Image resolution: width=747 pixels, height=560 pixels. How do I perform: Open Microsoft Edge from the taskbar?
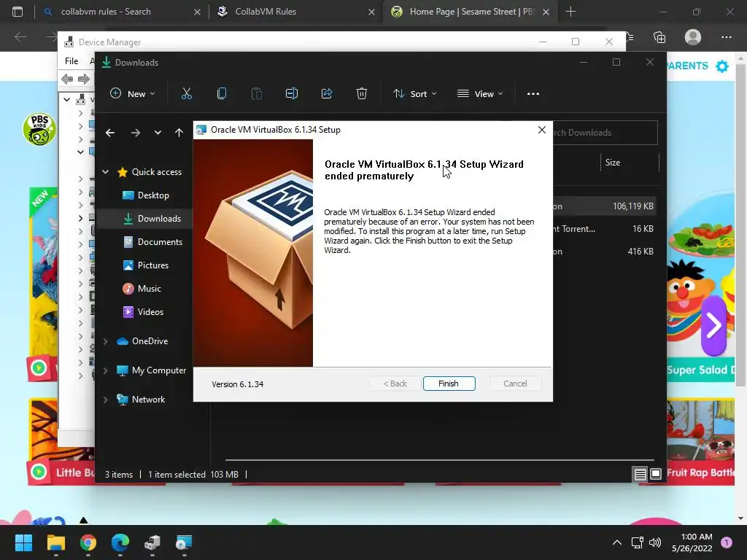coord(120,542)
